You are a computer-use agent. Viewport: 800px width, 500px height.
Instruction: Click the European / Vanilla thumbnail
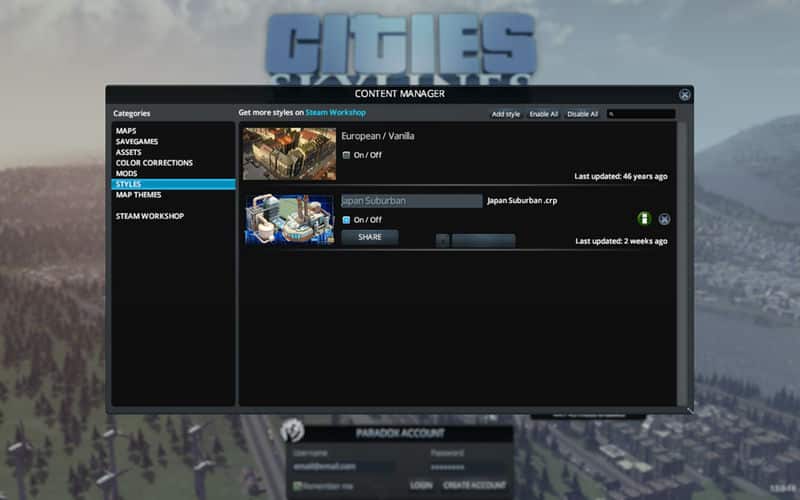click(289, 154)
